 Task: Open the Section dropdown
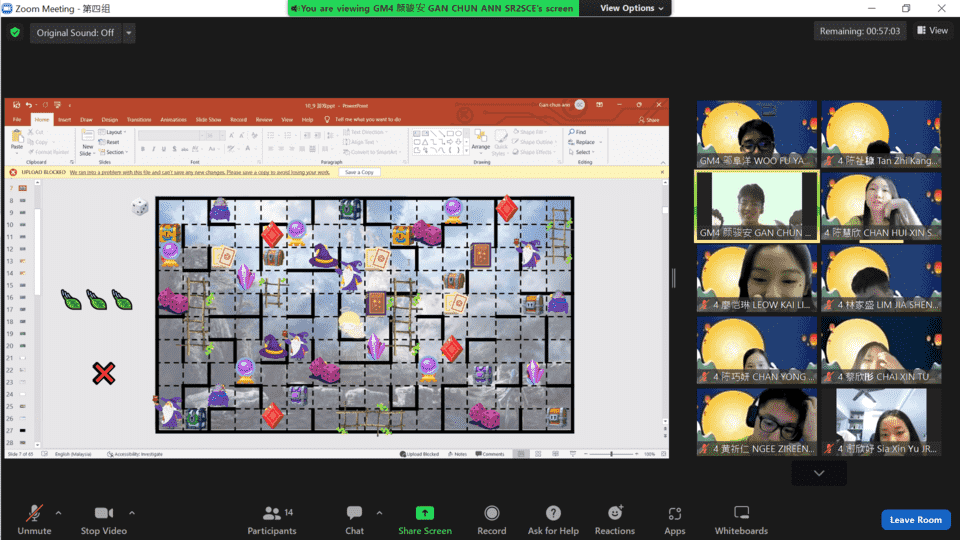point(113,152)
